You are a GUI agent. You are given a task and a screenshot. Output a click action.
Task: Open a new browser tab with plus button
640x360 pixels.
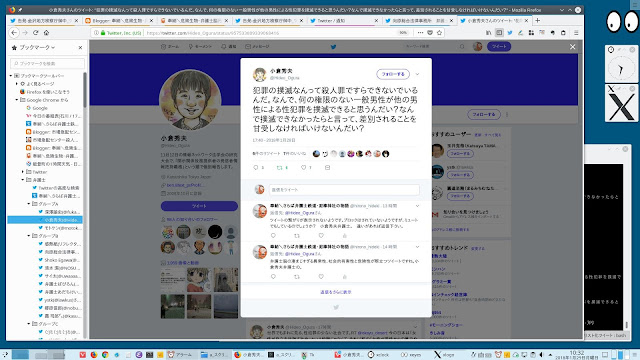pos(538,20)
